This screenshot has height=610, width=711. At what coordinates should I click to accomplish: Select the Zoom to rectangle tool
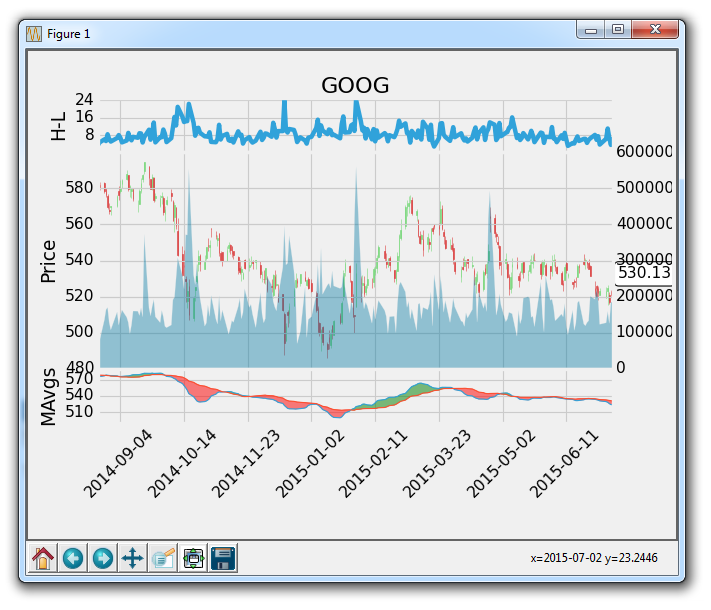point(162,557)
